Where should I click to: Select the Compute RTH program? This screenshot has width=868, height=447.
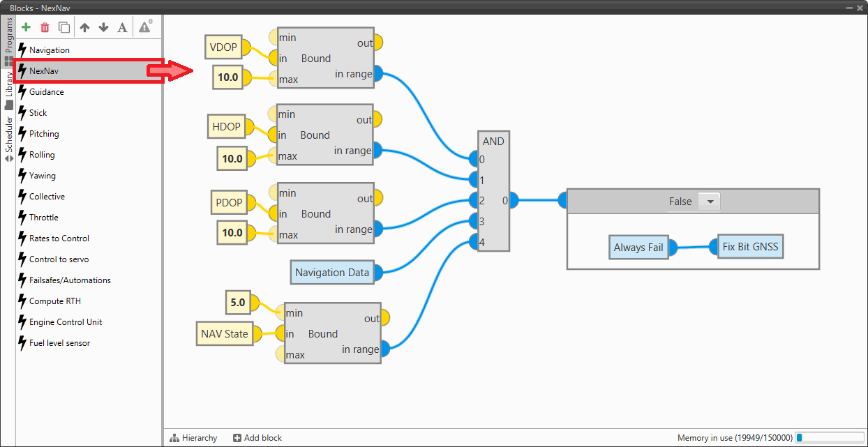(54, 301)
